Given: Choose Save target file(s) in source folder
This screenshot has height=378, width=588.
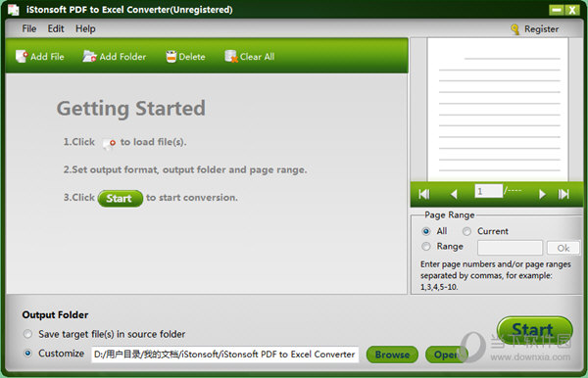Looking at the screenshot, I should point(27,334).
